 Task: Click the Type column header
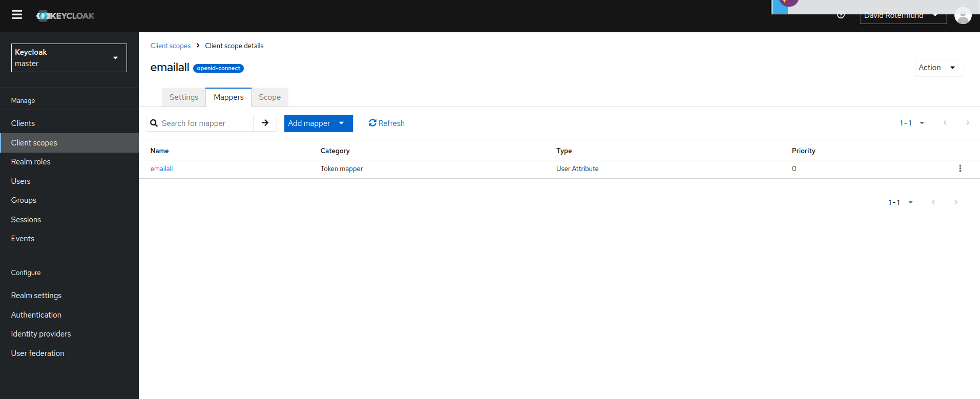(564, 151)
